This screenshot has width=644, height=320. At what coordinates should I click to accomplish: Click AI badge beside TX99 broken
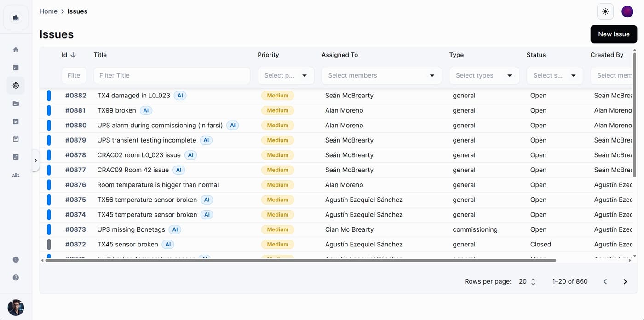(146, 110)
